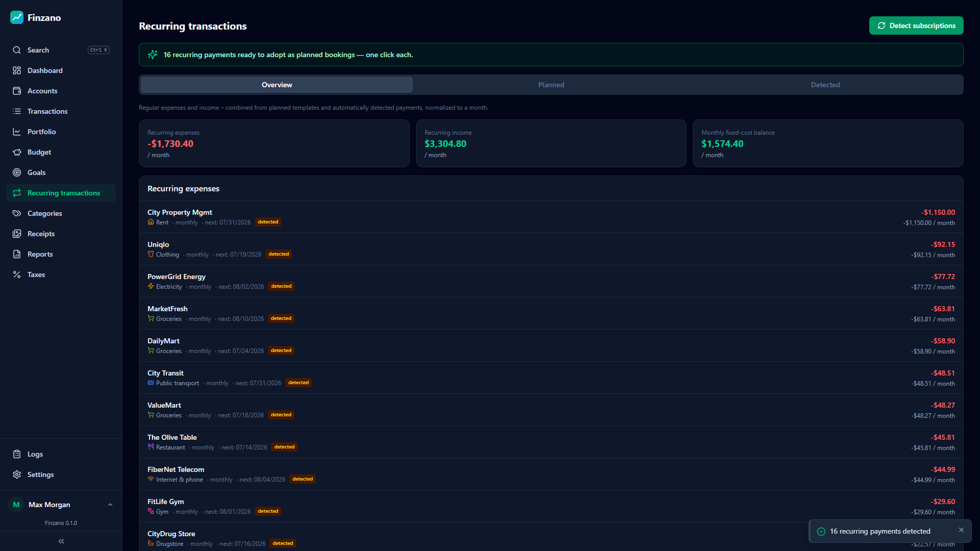Viewport: 980px width, 551px height.
Task: Switch to the Overview tab
Action: pyautogui.click(x=277, y=85)
